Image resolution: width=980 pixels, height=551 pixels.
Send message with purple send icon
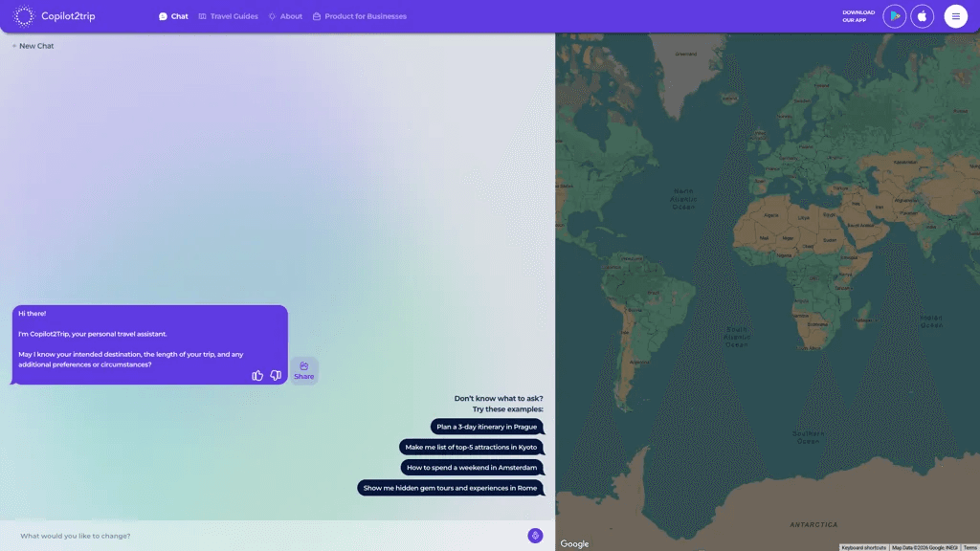[535, 536]
